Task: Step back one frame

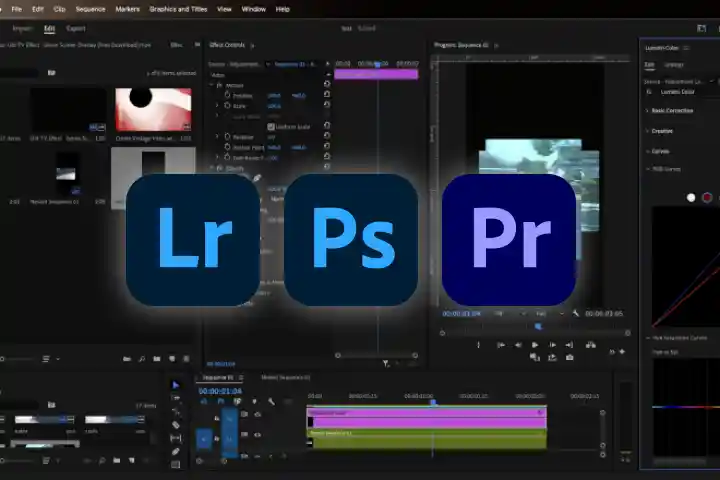Action: point(518,344)
